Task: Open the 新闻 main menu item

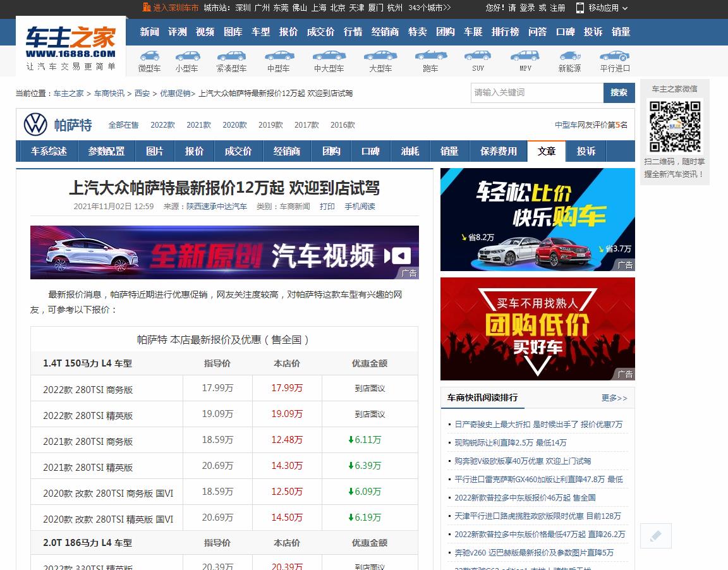Action: (x=150, y=32)
